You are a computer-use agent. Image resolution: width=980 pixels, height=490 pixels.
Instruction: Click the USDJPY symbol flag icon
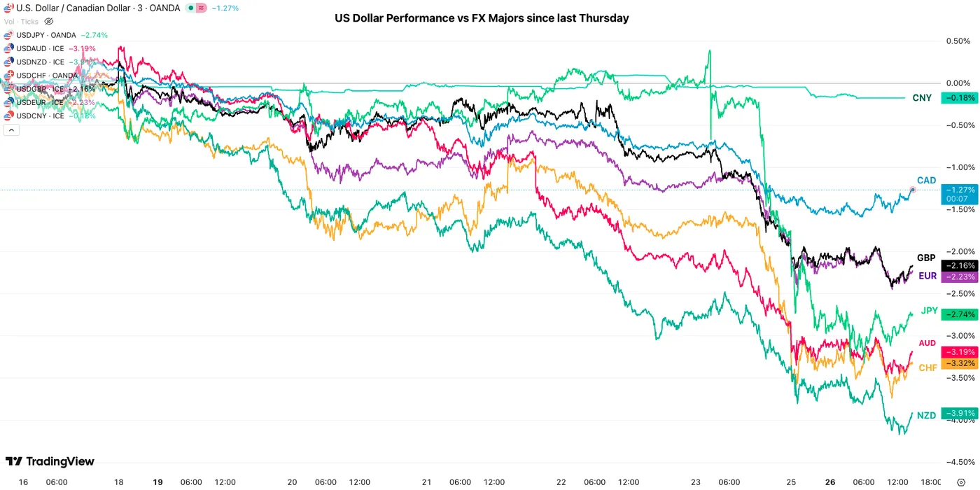click(x=8, y=35)
